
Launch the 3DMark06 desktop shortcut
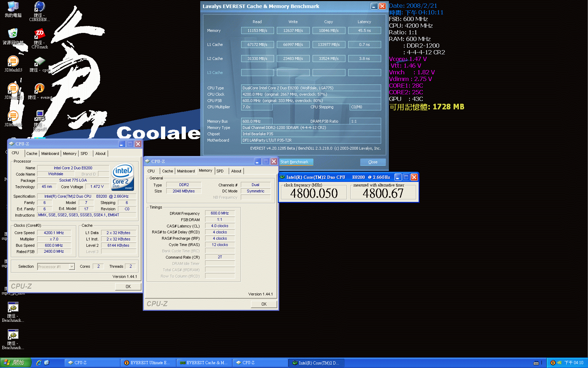pyautogui.click(x=13, y=116)
